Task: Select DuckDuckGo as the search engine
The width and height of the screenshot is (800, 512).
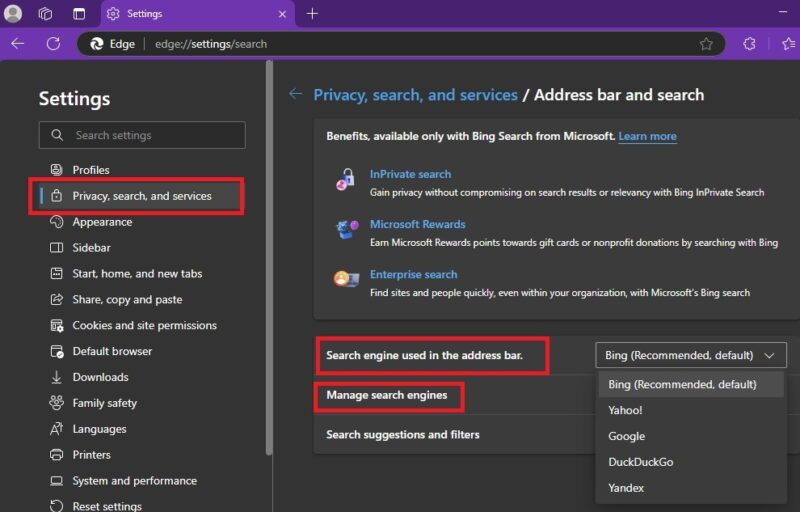Action: [691, 462]
